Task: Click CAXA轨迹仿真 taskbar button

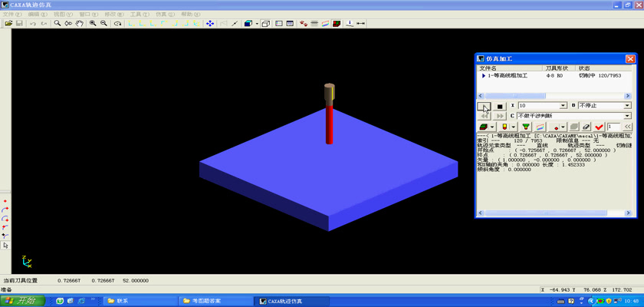Action: point(291,301)
